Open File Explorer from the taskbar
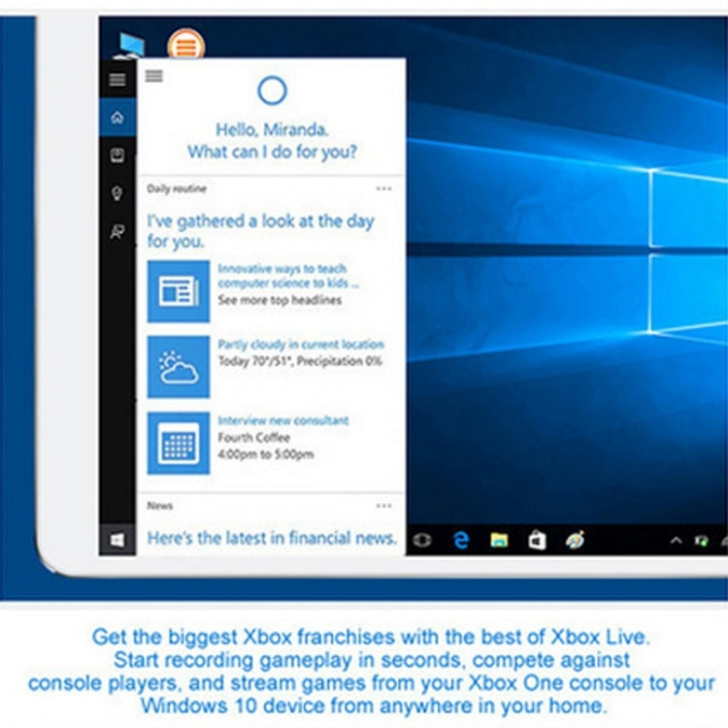The width and height of the screenshot is (728, 728). (499, 540)
